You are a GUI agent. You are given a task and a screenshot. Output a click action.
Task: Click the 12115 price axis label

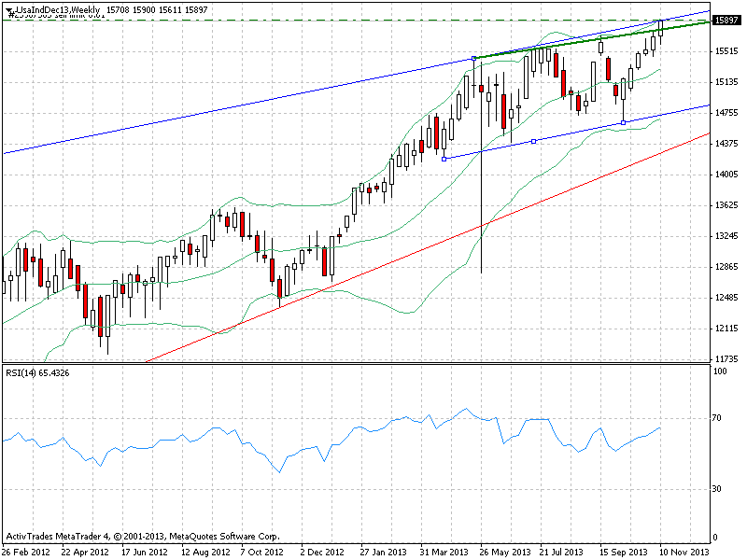tap(726, 329)
